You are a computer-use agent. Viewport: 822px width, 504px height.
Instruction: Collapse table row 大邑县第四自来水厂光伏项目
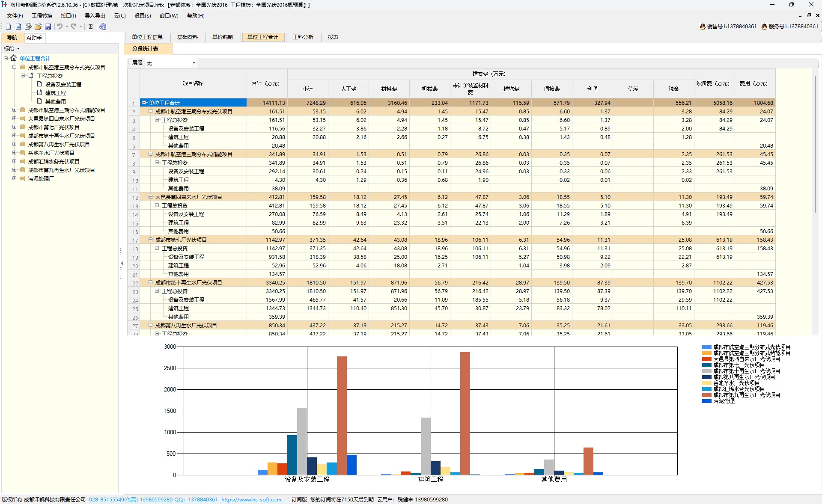click(151, 197)
